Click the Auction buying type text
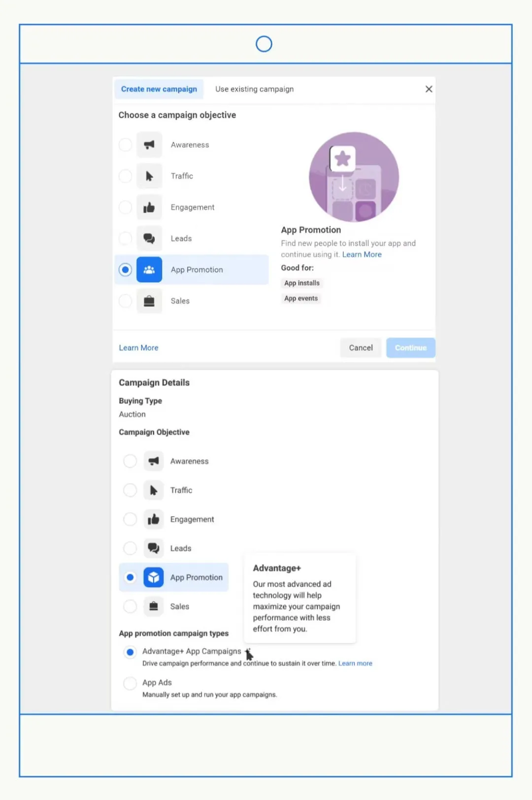 point(133,414)
